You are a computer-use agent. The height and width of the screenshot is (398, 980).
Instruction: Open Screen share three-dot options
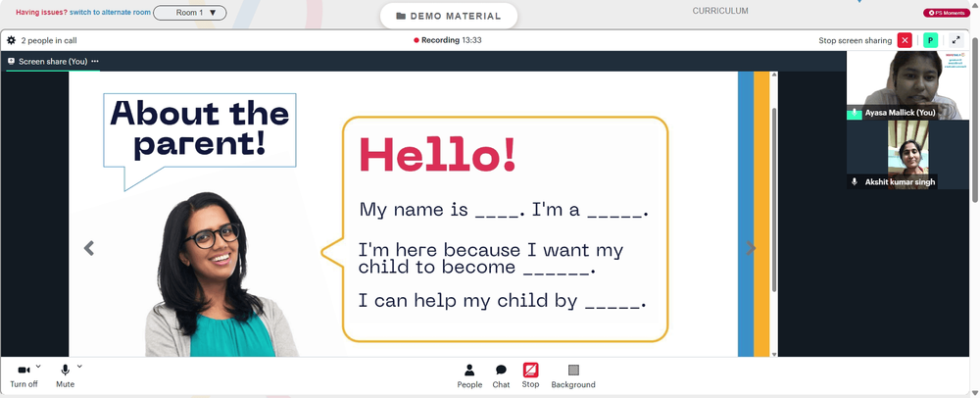(95, 61)
